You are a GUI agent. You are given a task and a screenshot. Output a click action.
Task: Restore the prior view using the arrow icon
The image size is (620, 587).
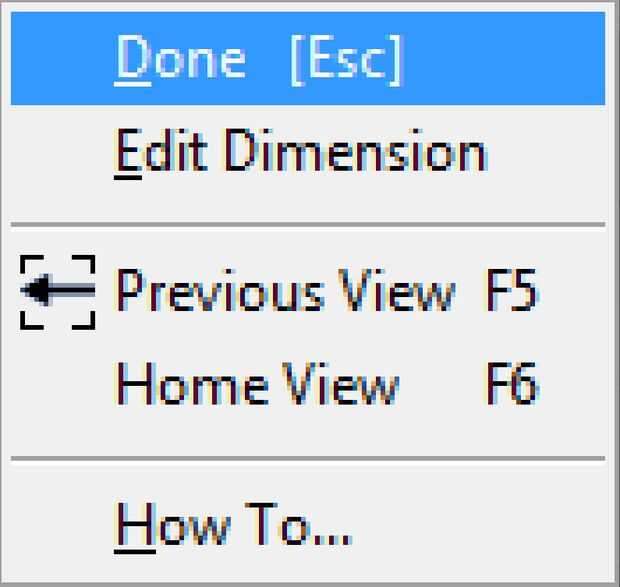(x=58, y=291)
